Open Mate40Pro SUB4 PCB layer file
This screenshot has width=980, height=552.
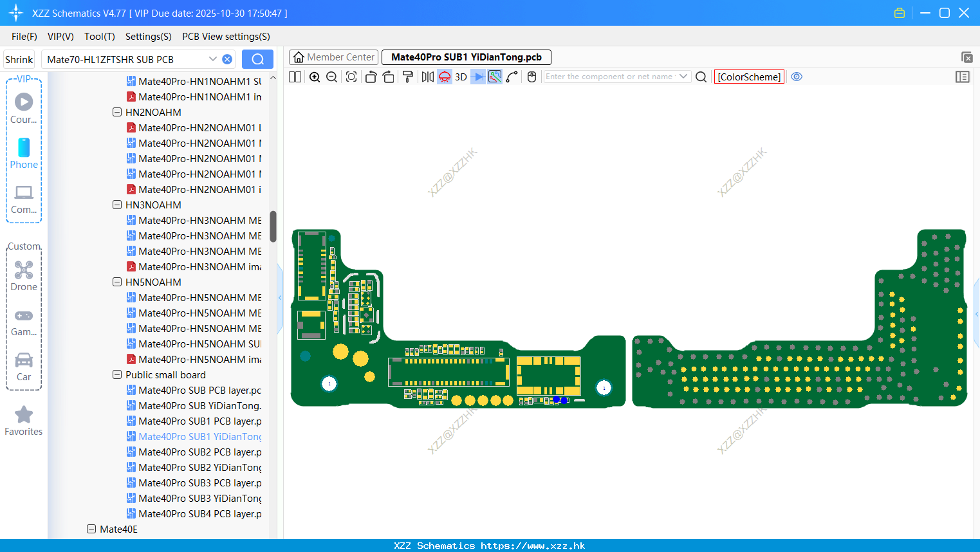coord(194,513)
